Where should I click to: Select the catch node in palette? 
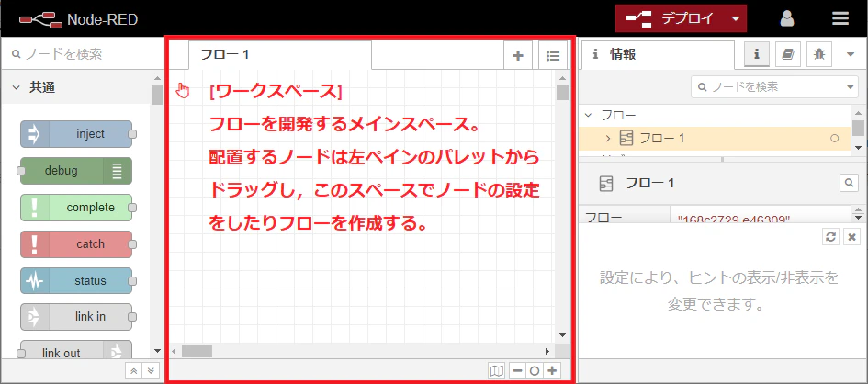tap(76, 244)
